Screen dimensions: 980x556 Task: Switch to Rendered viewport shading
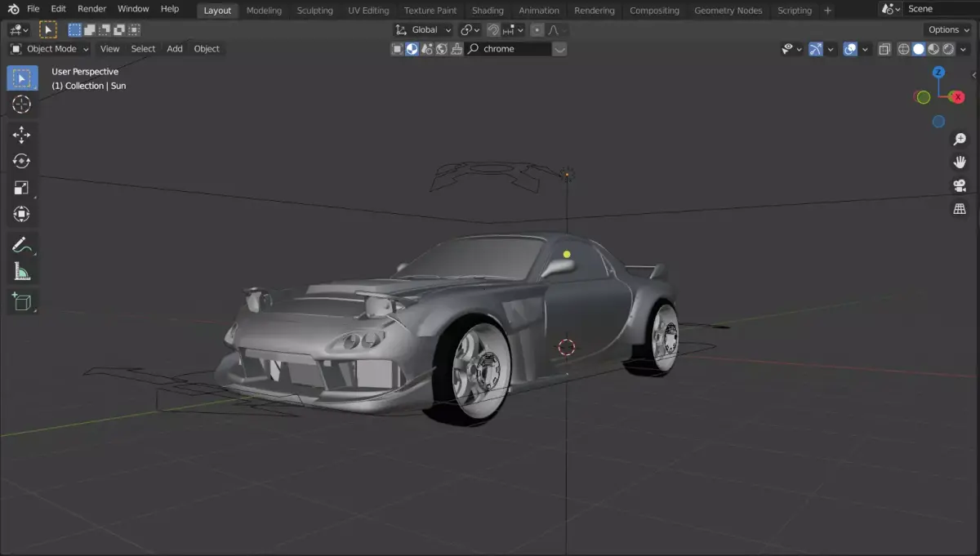pos(948,49)
